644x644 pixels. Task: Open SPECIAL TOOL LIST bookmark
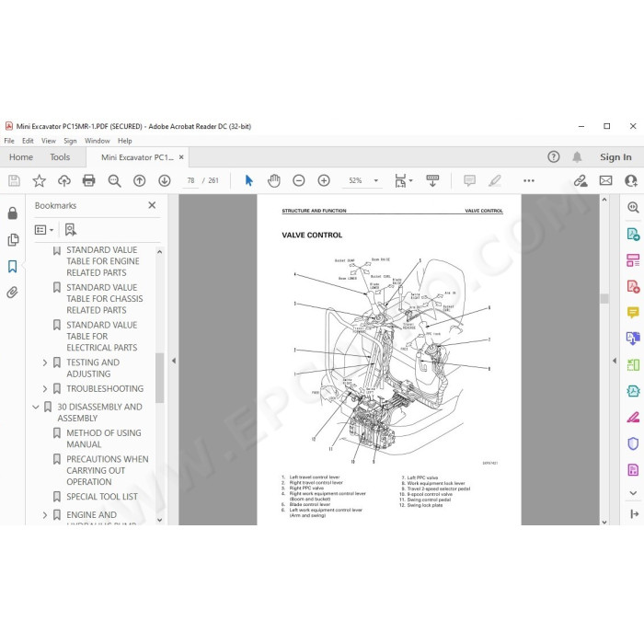(102, 497)
